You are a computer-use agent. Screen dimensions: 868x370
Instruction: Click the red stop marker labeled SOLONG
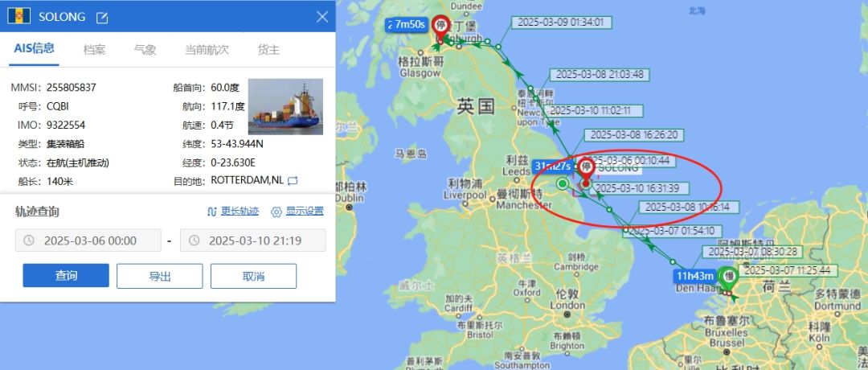[x=586, y=171]
